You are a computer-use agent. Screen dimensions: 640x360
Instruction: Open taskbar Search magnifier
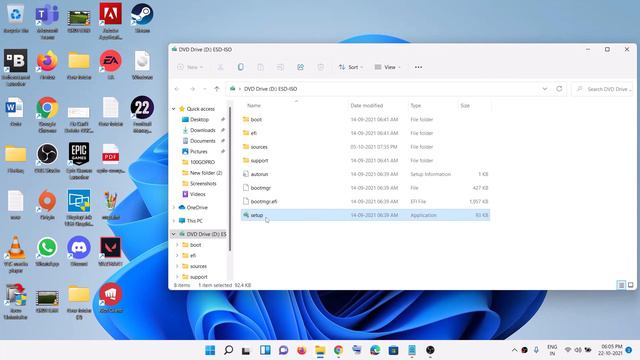pyautogui.click(x=229, y=350)
